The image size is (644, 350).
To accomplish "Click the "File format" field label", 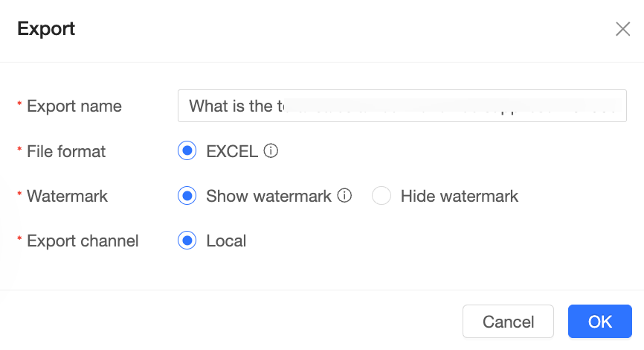I will [x=66, y=152].
